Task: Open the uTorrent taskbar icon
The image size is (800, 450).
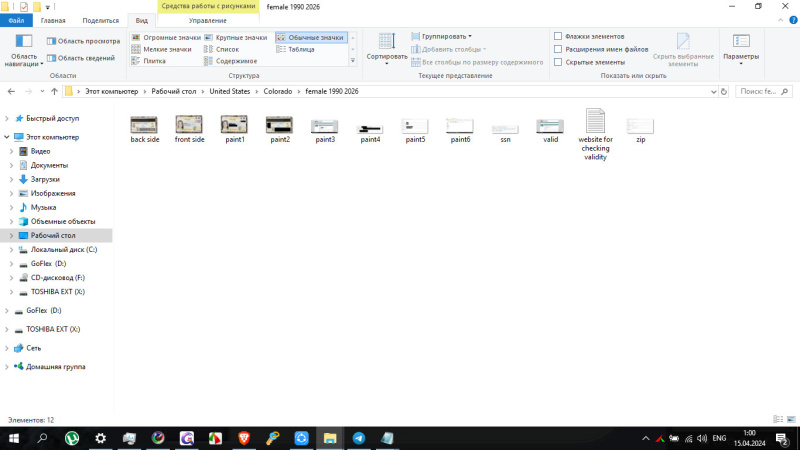Action: click(x=72, y=438)
